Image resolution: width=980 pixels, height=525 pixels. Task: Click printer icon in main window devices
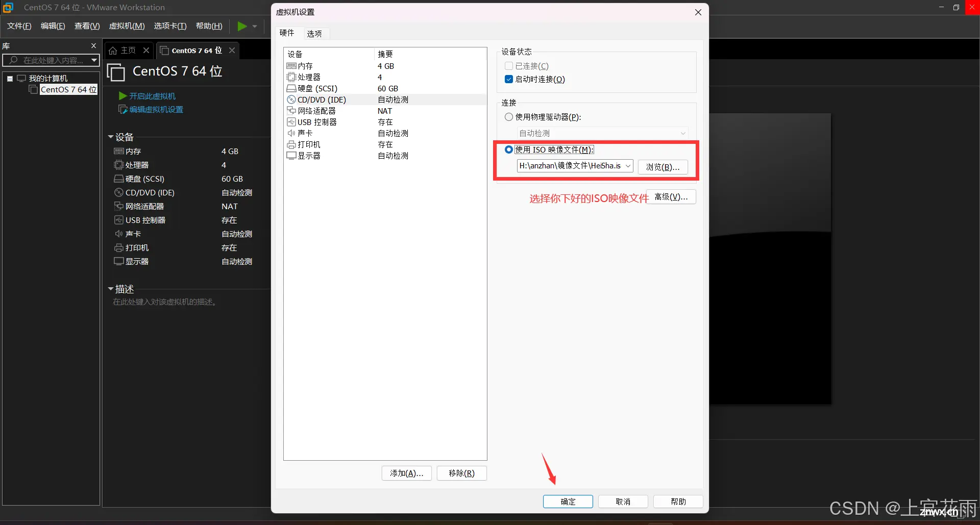tap(118, 247)
